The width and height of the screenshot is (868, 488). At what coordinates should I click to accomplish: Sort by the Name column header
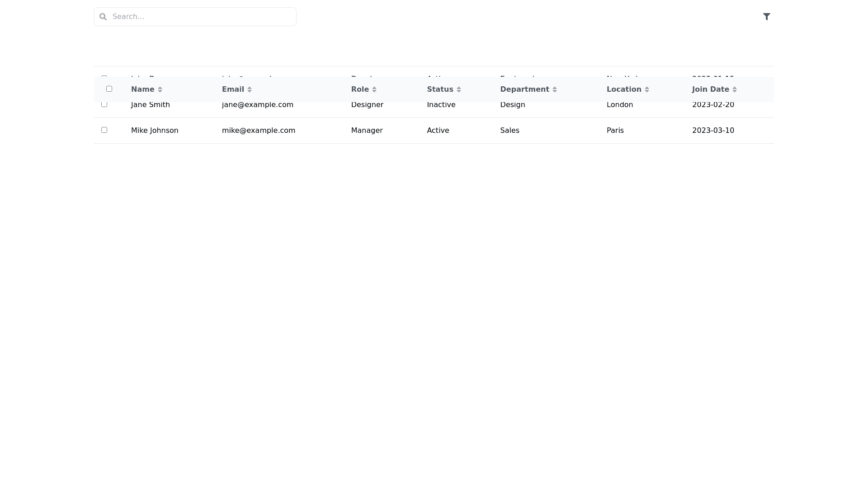tap(142, 89)
